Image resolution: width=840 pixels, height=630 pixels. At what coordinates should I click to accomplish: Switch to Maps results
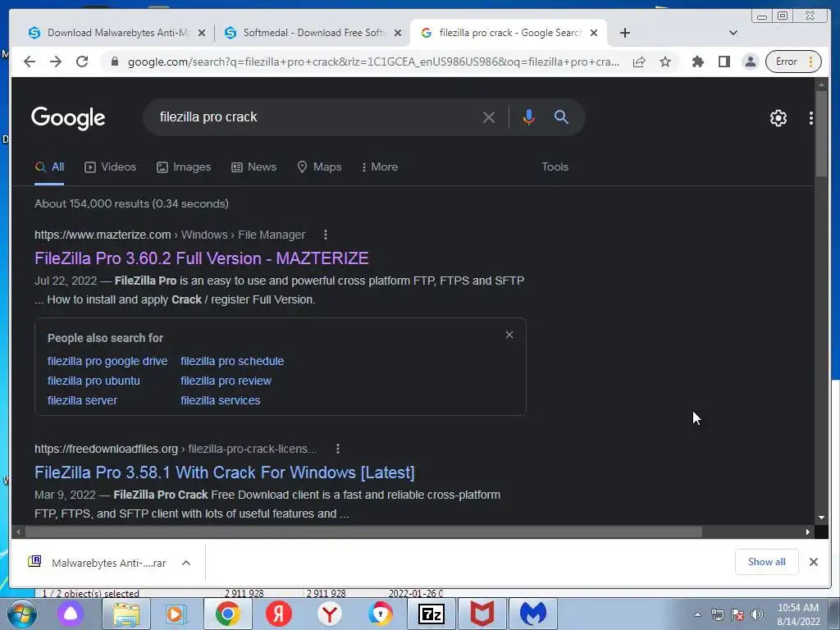319,167
